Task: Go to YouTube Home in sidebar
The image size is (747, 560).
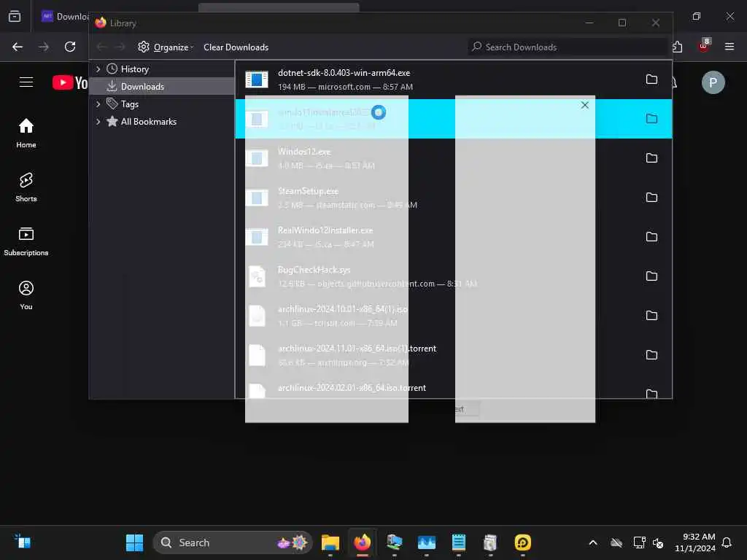Action: (26, 133)
